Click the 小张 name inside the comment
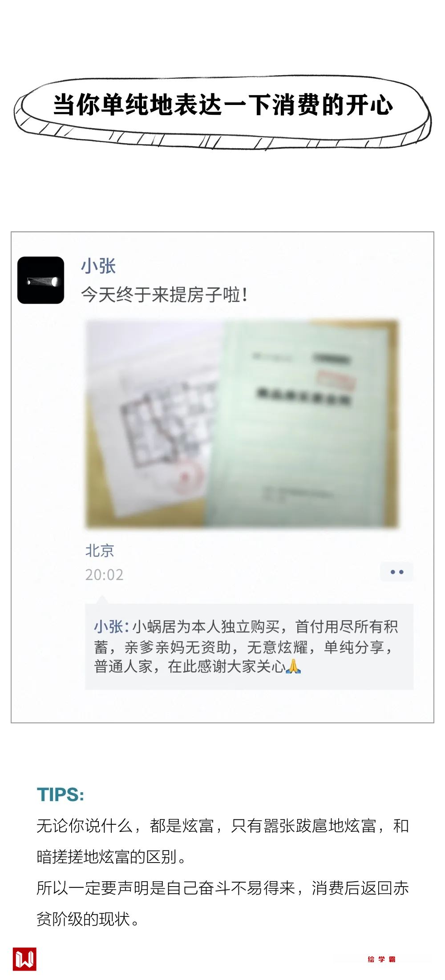The height and width of the screenshot is (980, 445). 109,626
